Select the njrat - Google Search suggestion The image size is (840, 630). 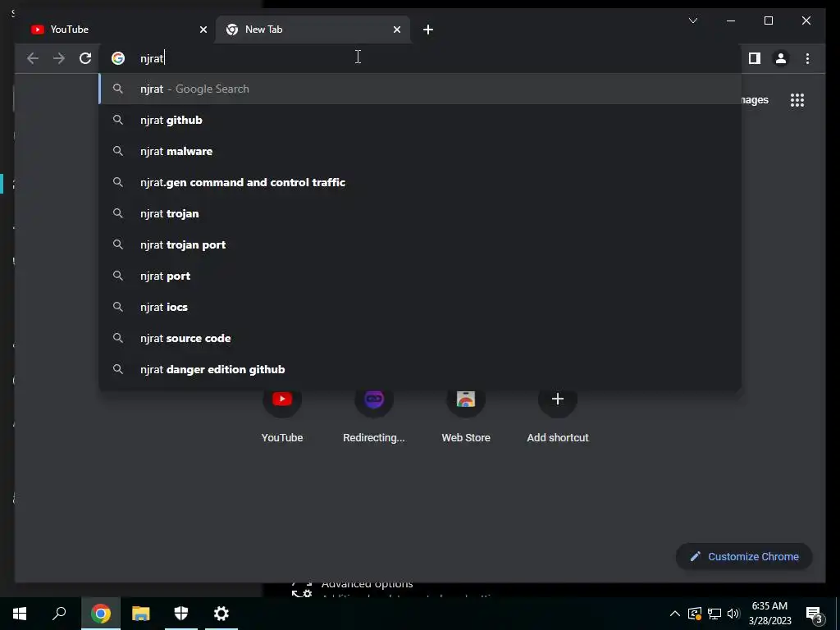421,89
